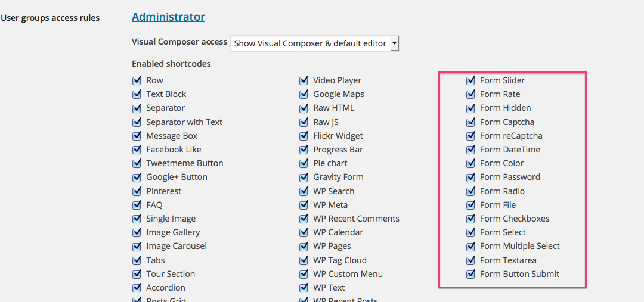
Task: Toggle the Raw HTML checkbox
Action: tap(304, 108)
